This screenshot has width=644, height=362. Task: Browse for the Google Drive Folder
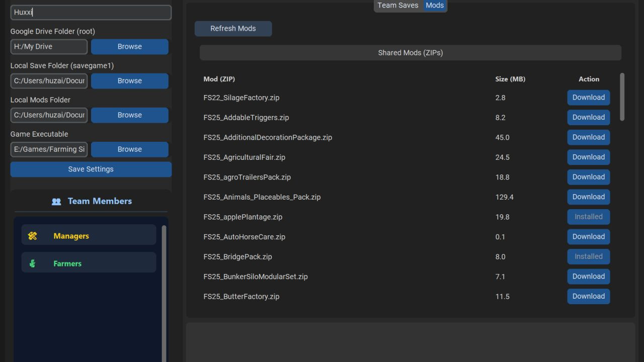[x=129, y=46]
